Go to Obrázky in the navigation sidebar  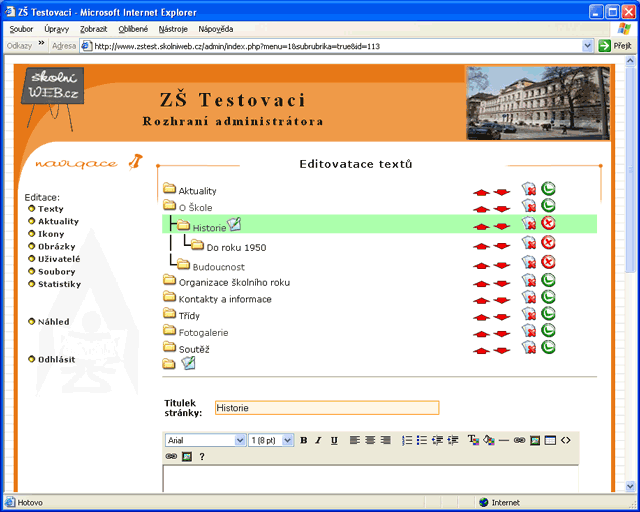pos(56,246)
